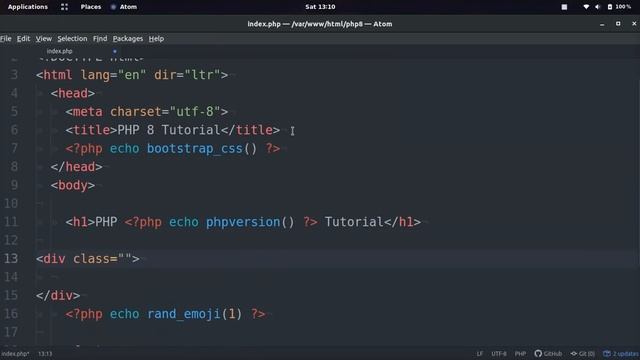
Task: Open the View menu
Action: [44, 38]
